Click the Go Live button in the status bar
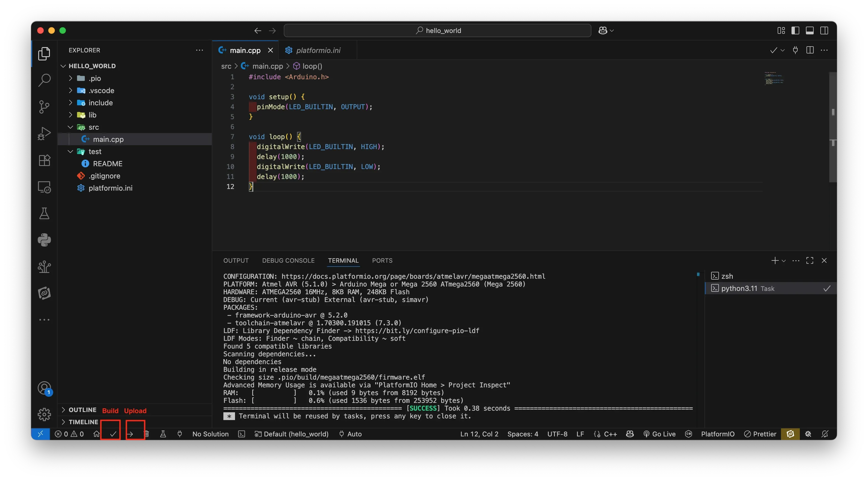The height and width of the screenshot is (481, 868). pyautogui.click(x=659, y=434)
